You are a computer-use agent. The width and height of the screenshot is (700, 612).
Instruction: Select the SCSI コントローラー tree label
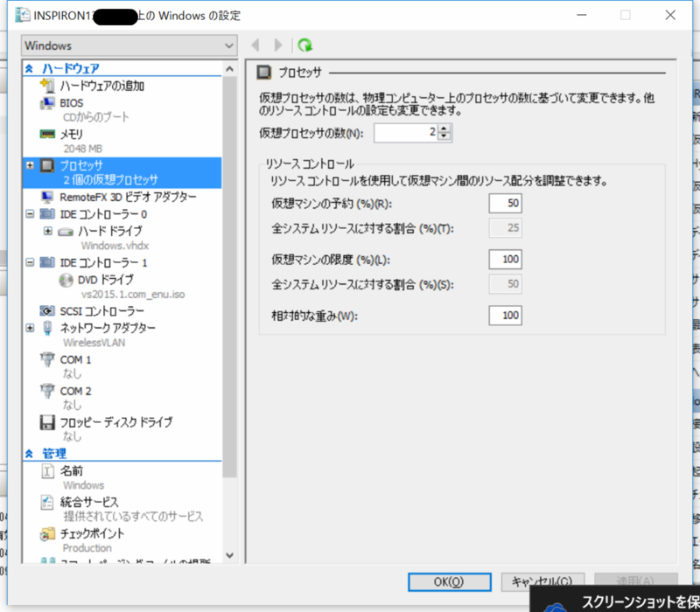click(x=101, y=311)
